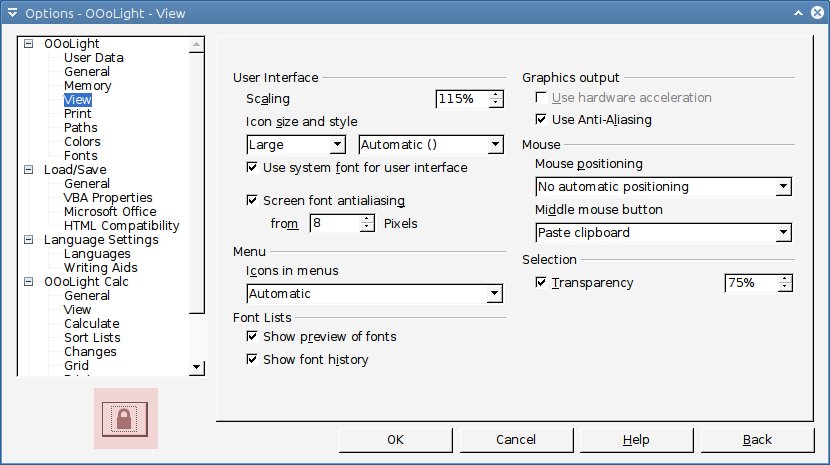Select Colors in the options tree
This screenshot has width=830, height=465.
click(x=82, y=141)
